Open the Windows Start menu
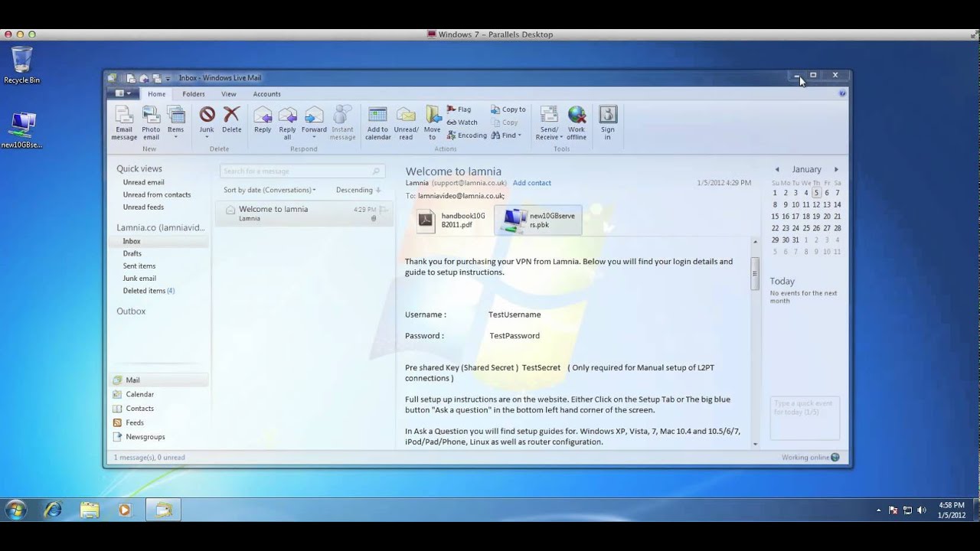This screenshot has height=551, width=980. [x=15, y=510]
